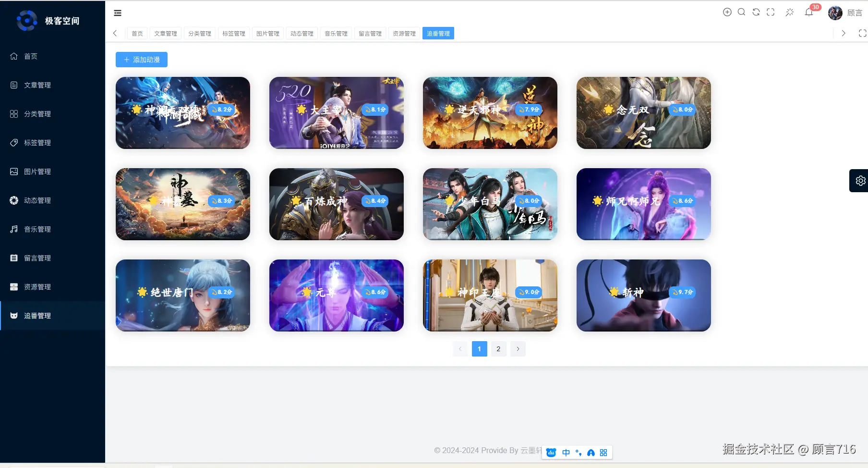Viewport: 868px width, 468px height.
Task: Click the plus-circle icon in top toolbar
Action: click(x=727, y=12)
